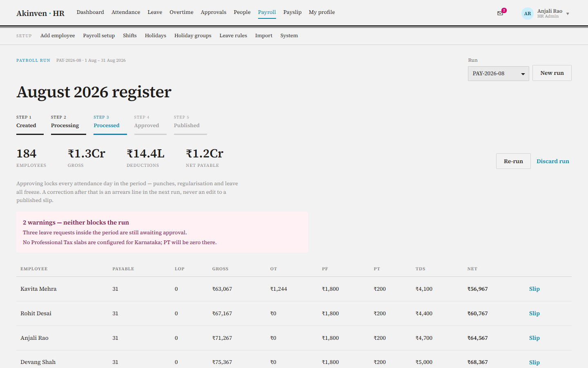
Task: Click the Re-run button
Action: tap(513, 161)
